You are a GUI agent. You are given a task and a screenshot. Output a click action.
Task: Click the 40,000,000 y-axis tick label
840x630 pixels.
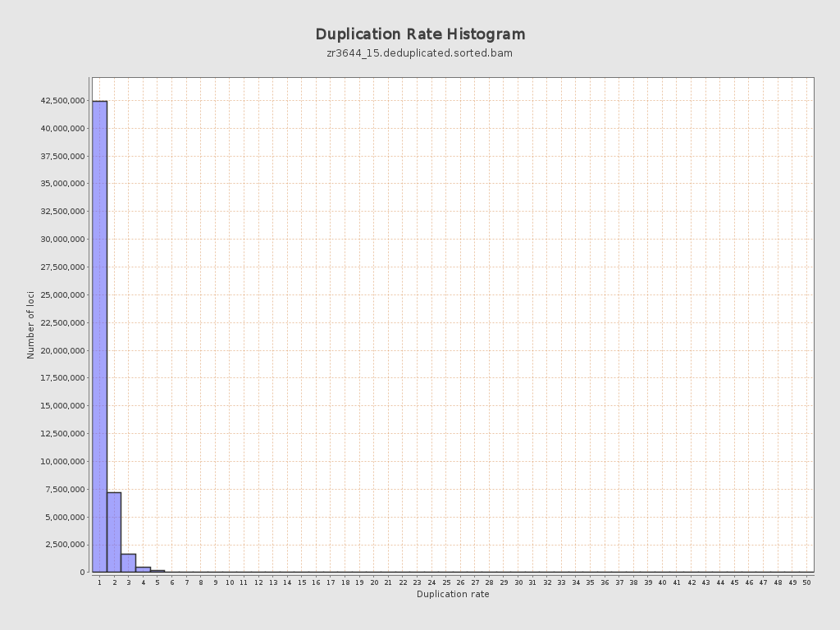point(62,129)
